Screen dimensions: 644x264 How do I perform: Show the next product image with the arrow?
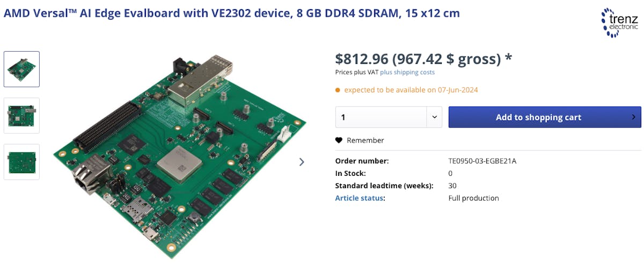coord(302,162)
